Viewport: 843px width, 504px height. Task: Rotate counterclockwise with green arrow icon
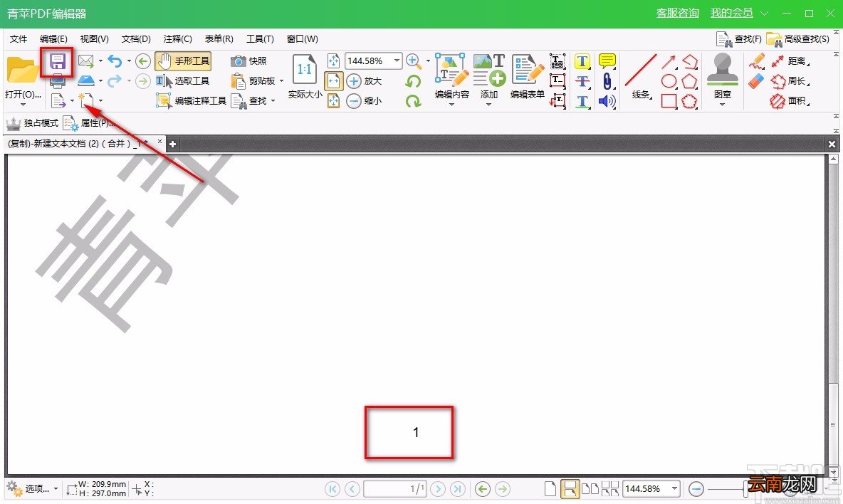click(x=413, y=81)
